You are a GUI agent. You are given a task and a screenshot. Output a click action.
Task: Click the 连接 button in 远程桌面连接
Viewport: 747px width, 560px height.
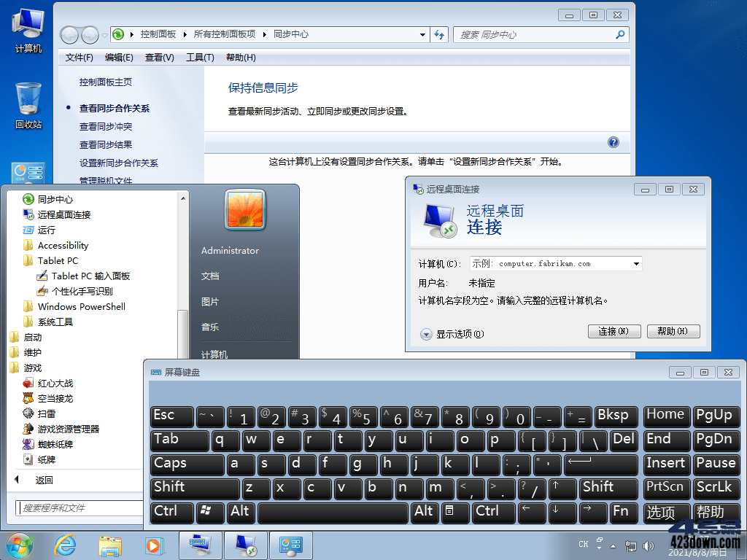coord(613,331)
